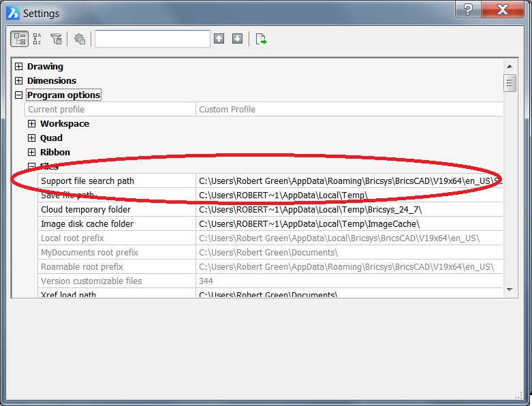
Task: Expand the Drawing category
Action: click(x=18, y=67)
